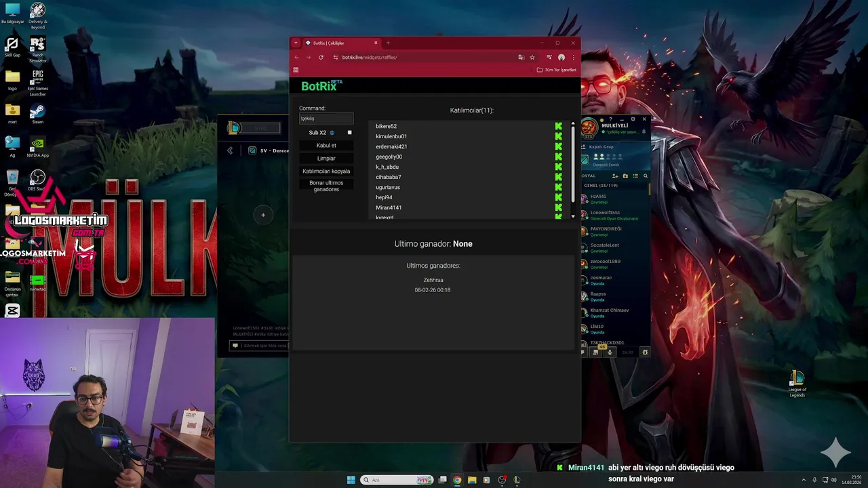Click Kick icon next to hepi94
The image size is (868, 488).
pos(559,198)
